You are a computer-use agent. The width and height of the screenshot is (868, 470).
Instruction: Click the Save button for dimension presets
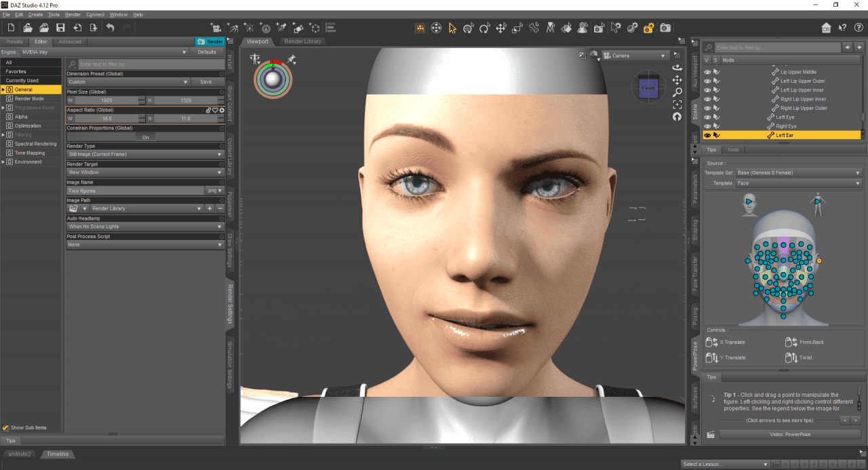click(208, 81)
